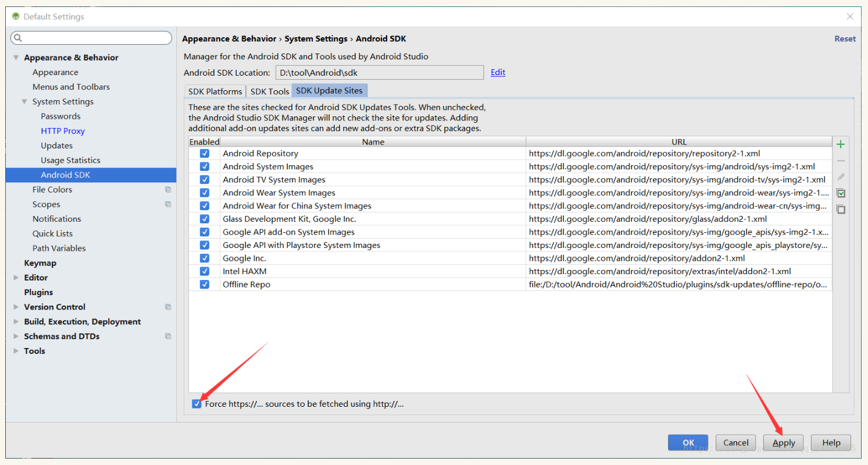The width and height of the screenshot is (868, 465).
Task: Expand the Editor tree arrow
Action: tap(16, 278)
